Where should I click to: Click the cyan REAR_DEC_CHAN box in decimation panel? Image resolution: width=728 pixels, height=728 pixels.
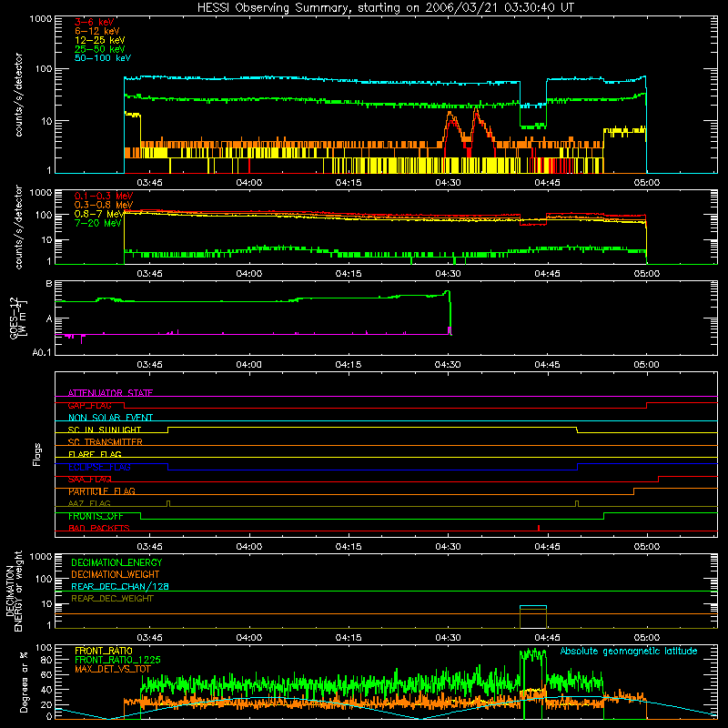[x=533, y=607]
